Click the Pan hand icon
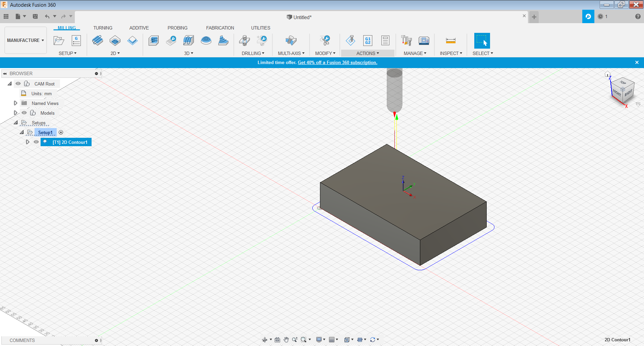Viewport: 644px width, 346px height. [286, 340]
